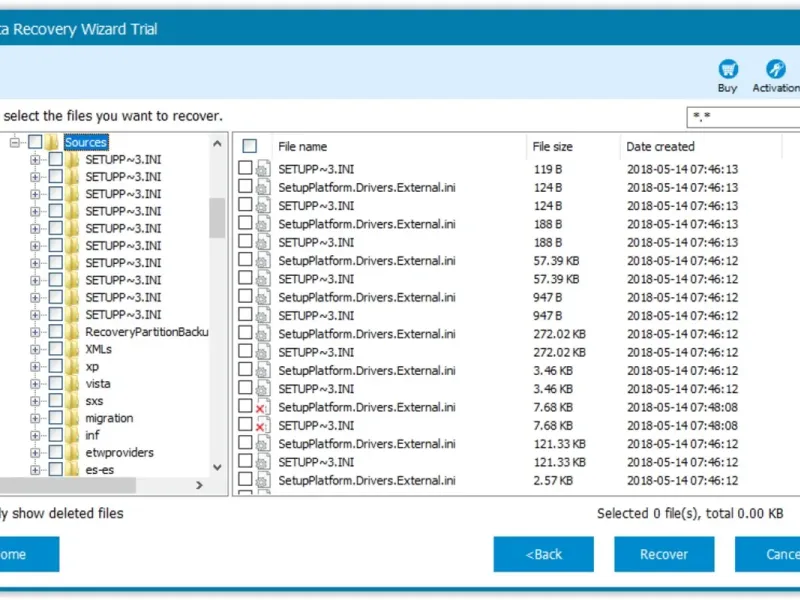This screenshot has width=800, height=600.
Task: Check the 3.46 KB SetupPlatform.Drivers.External.ini checkbox
Action: [x=245, y=369]
